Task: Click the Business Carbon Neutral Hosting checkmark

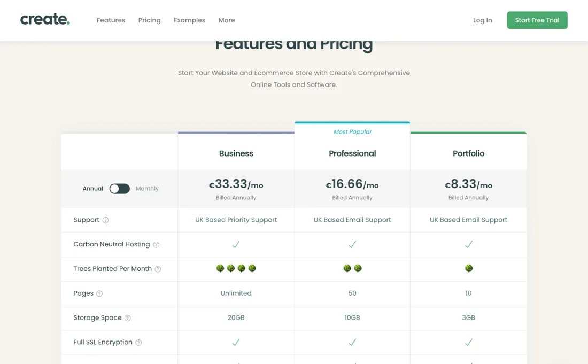Action: 236,244
